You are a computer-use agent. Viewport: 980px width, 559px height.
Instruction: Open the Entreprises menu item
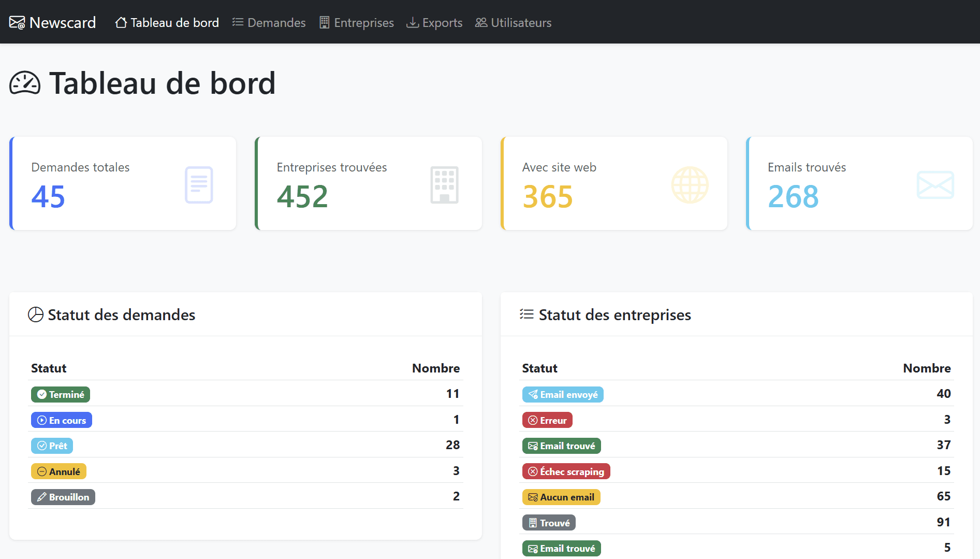pyautogui.click(x=357, y=22)
